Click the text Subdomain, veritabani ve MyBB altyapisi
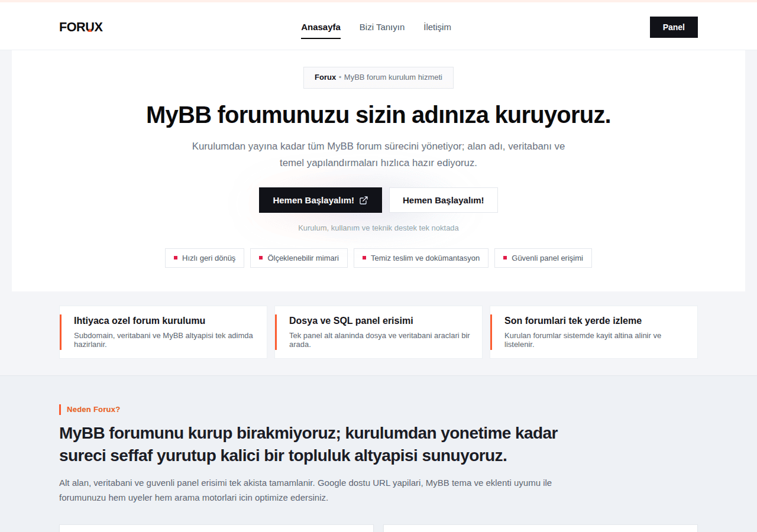 click(163, 340)
